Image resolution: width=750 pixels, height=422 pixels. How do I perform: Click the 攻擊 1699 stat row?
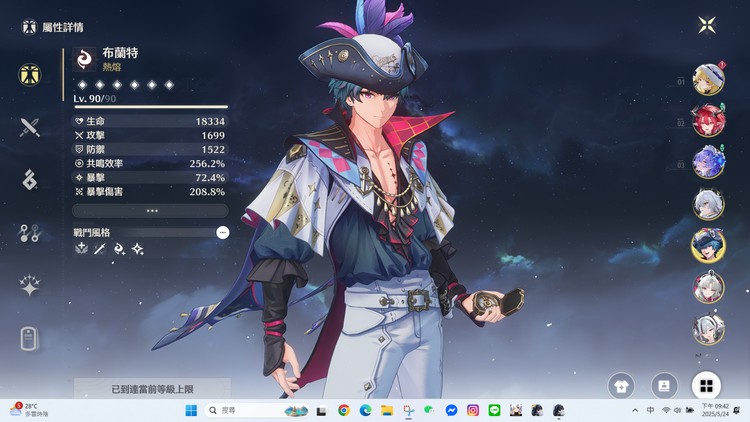(x=150, y=135)
